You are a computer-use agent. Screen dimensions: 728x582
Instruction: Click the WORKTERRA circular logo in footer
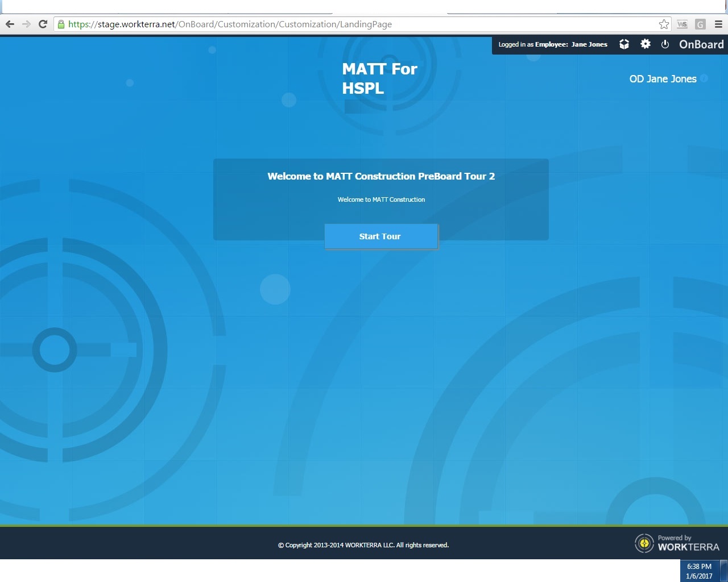coord(644,543)
